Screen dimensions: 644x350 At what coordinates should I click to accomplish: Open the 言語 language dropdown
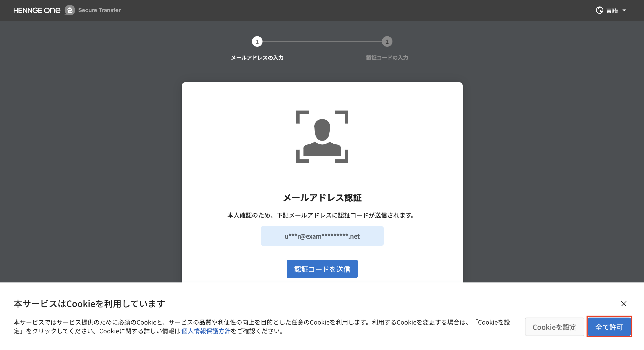[x=611, y=10]
